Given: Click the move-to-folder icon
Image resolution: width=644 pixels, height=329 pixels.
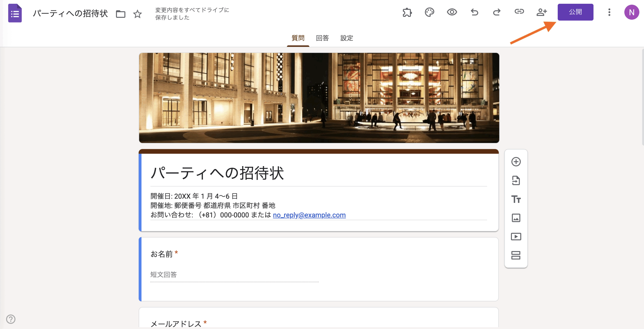Looking at the screenshot, I should (120, 14).
